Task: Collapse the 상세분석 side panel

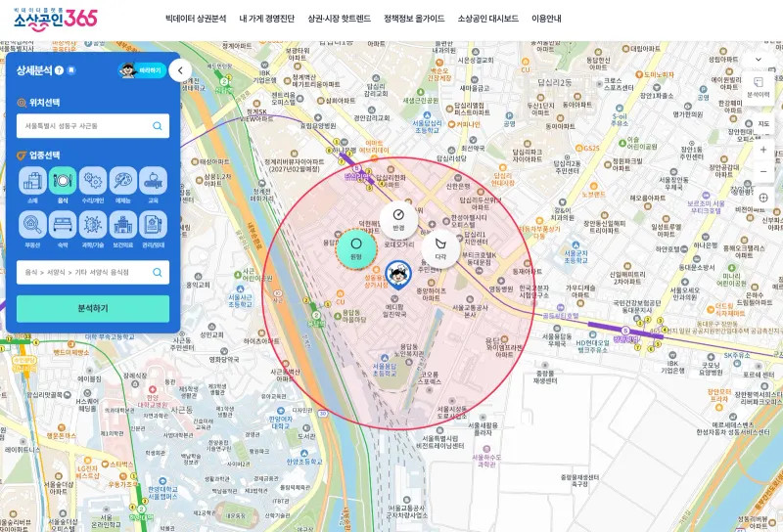Action: coord(180,70)
